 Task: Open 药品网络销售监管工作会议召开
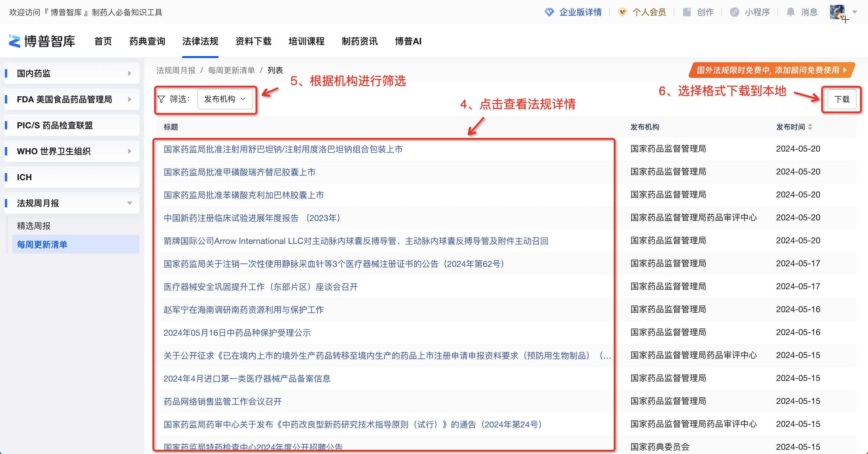click(222, 401)
